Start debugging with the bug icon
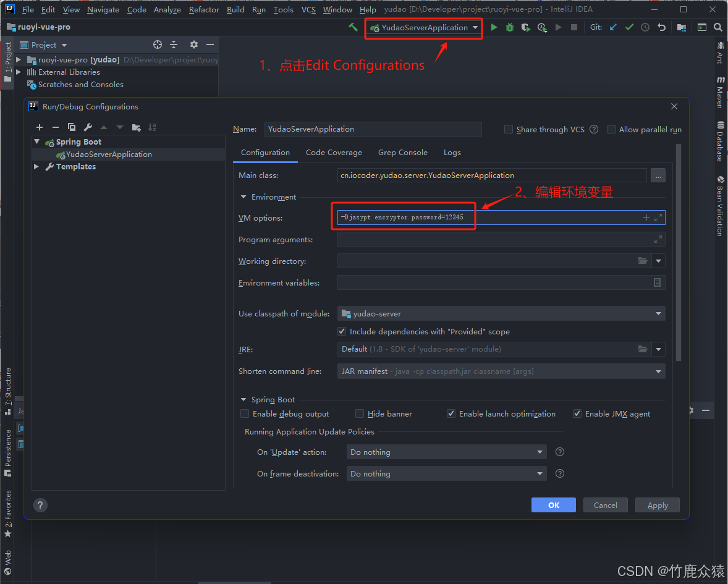728x584 pixels. [x=510, y=27]
